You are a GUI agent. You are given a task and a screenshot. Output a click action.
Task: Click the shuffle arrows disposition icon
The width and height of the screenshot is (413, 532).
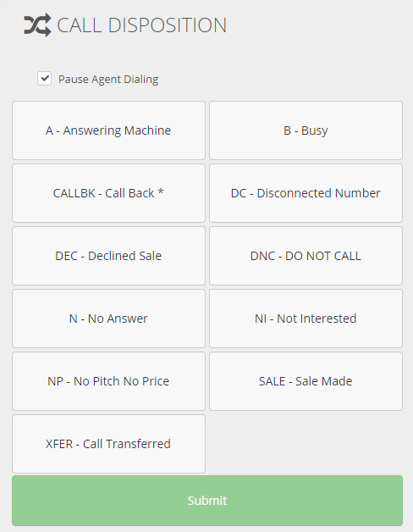tap(37, 25)
